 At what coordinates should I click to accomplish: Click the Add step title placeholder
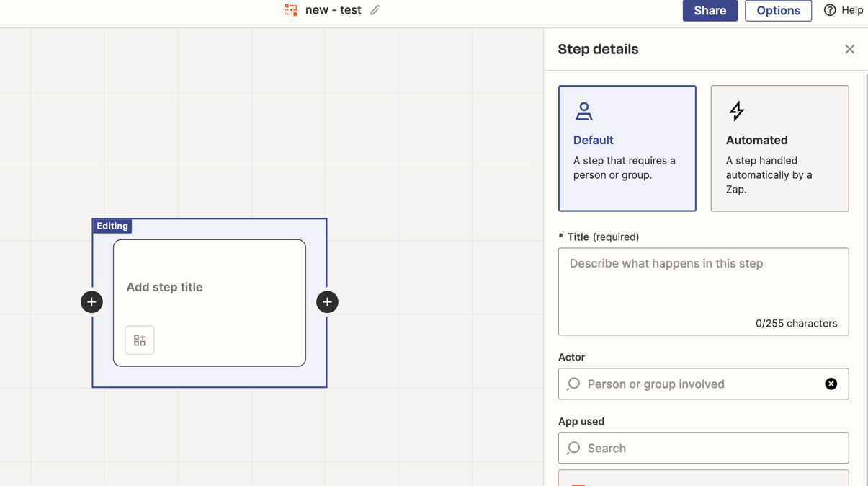point(164,287)
